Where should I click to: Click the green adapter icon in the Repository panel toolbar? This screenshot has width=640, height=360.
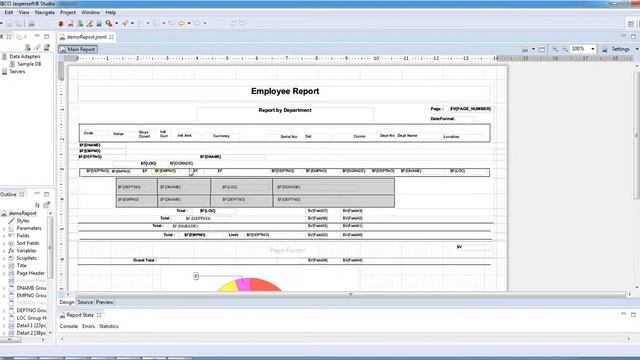click(x=28, y=48)
